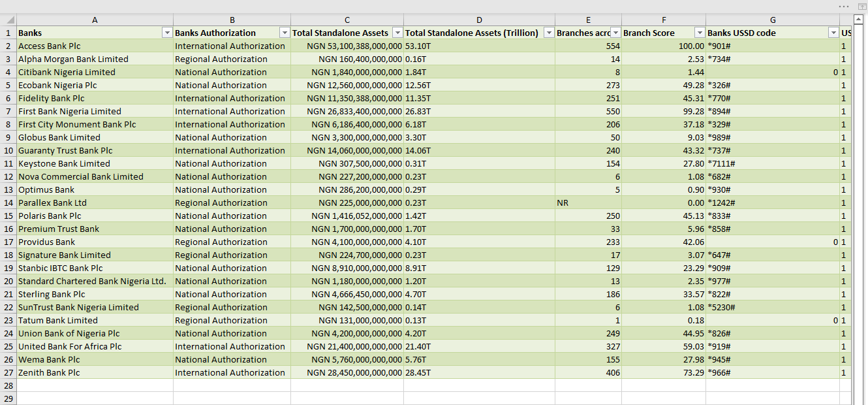The width and height of the screenshot is (868, 405).
Task: Open the Banks column filter dropdown
Action: [x=167, y=33]
